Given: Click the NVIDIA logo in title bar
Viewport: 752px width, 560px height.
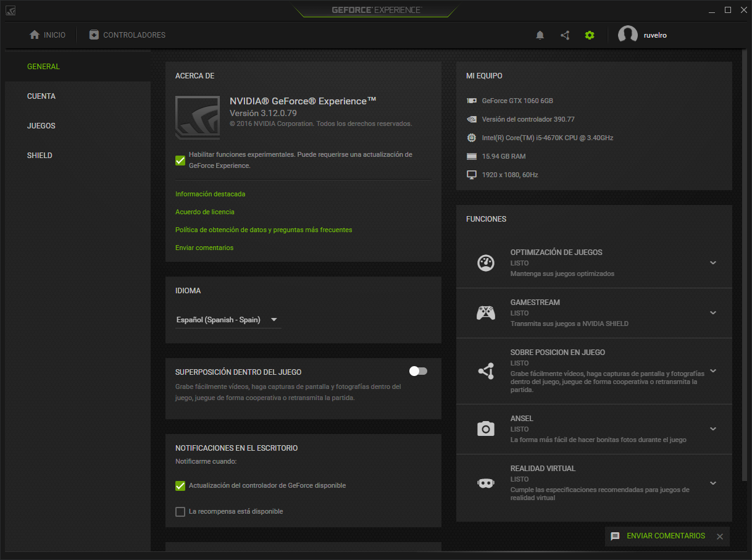Looking at the screenshot, I should tap(11, 10).
